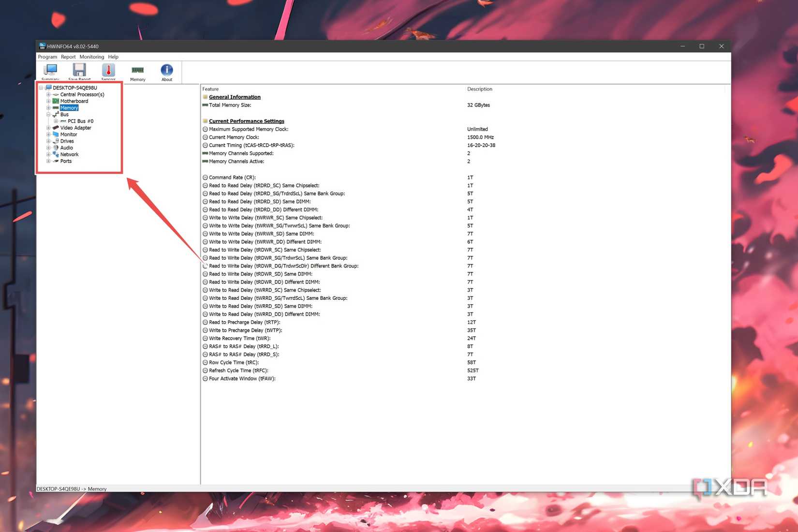The width and height of the screenshot is (798, 532).
Task: Click the 32 GBytes value
Action: [x=478, y=105]
